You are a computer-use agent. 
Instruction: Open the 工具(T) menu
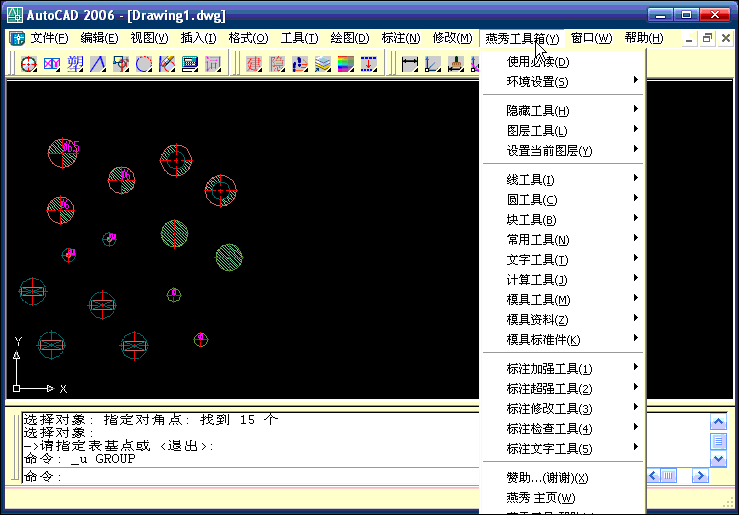[x=299, y=38]
